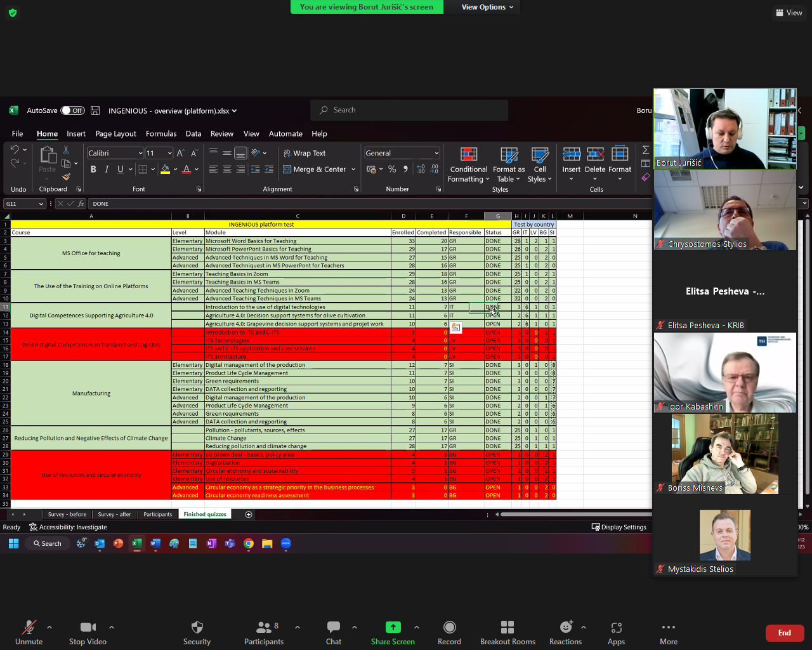Switch to Survey - before sheet tab
This screenshot has width=812, height=650.
tap(67, 514)
